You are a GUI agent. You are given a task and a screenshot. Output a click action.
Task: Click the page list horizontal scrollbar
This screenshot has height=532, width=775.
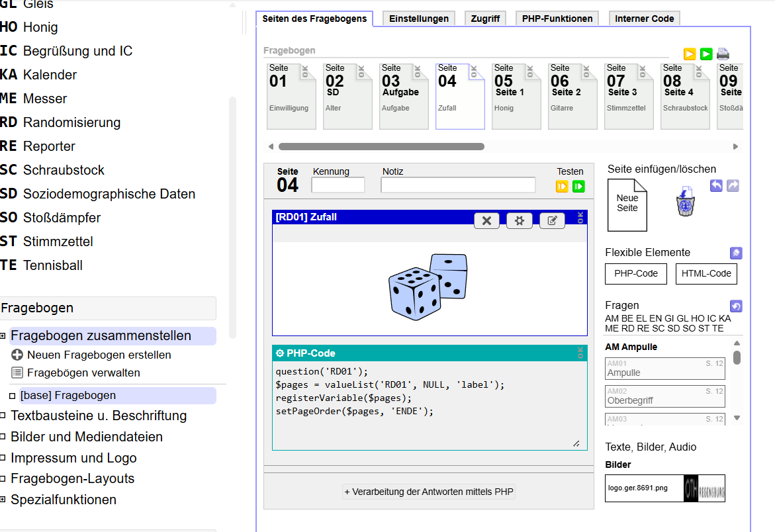(x=381, y=146)
